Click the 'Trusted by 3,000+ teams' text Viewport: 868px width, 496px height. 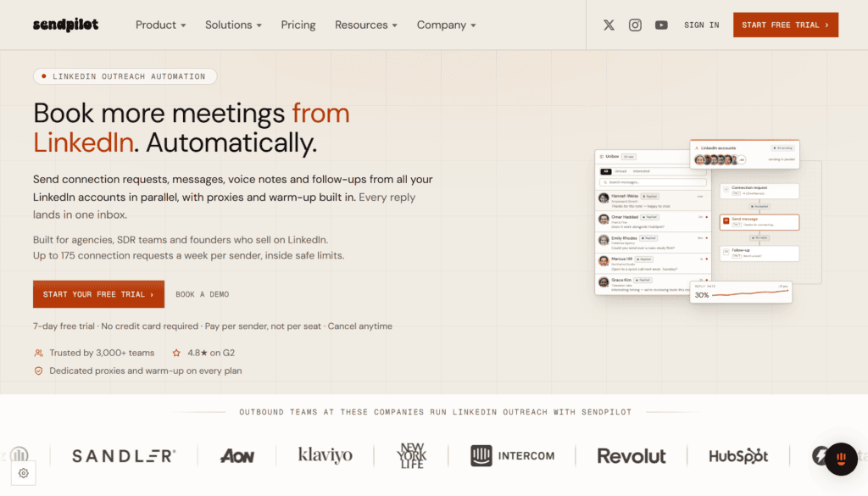[x=102, y=354]
